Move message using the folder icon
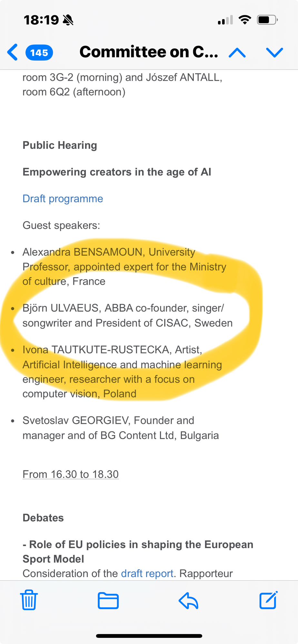Screen dimensions: 298x644 [x=108, y=601]
